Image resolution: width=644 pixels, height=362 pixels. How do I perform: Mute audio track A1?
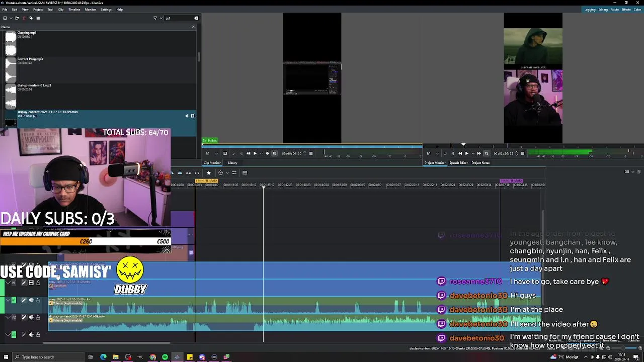pos(31,300)
